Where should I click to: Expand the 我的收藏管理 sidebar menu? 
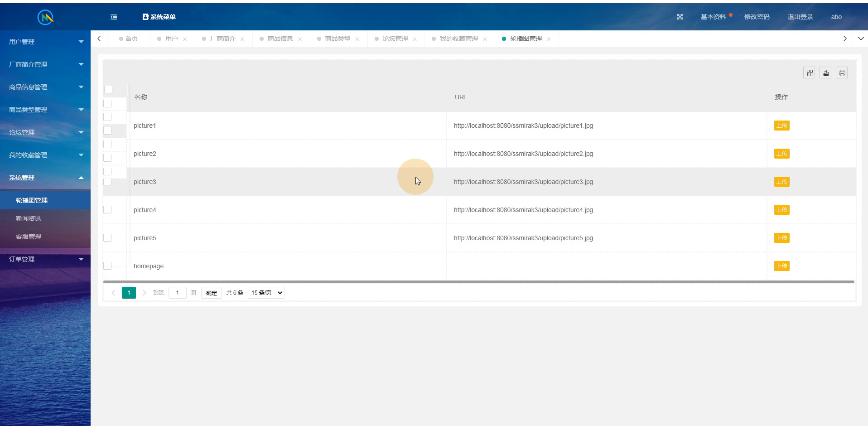[45, 155]
